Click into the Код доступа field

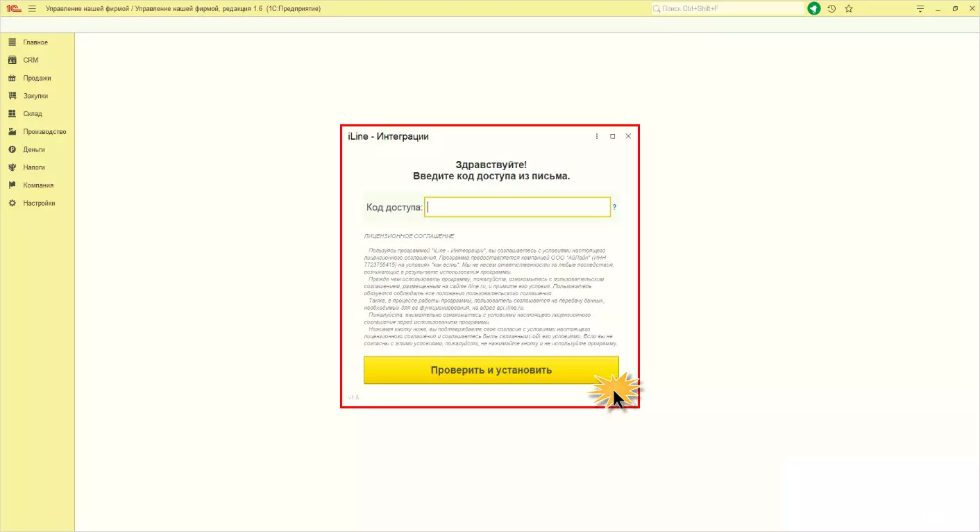518,207
